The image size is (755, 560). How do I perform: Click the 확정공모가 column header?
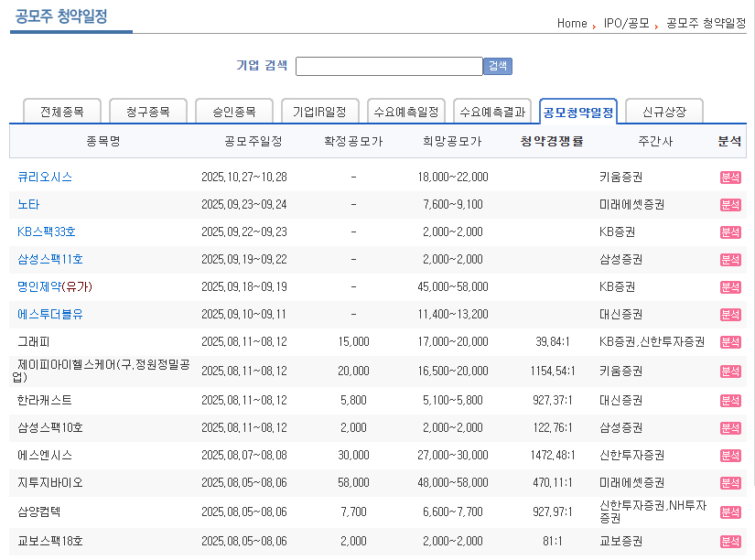click(353, 141)
